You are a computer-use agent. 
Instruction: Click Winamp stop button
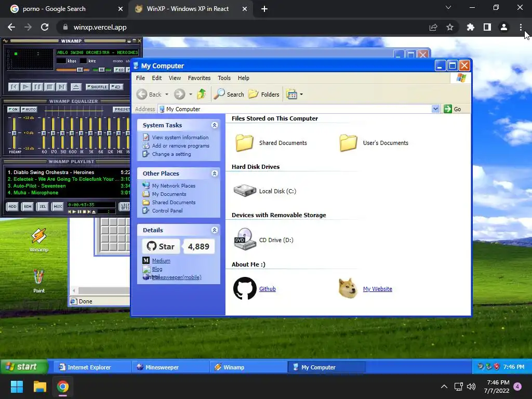pyautogui.click(x=49, y=87)
